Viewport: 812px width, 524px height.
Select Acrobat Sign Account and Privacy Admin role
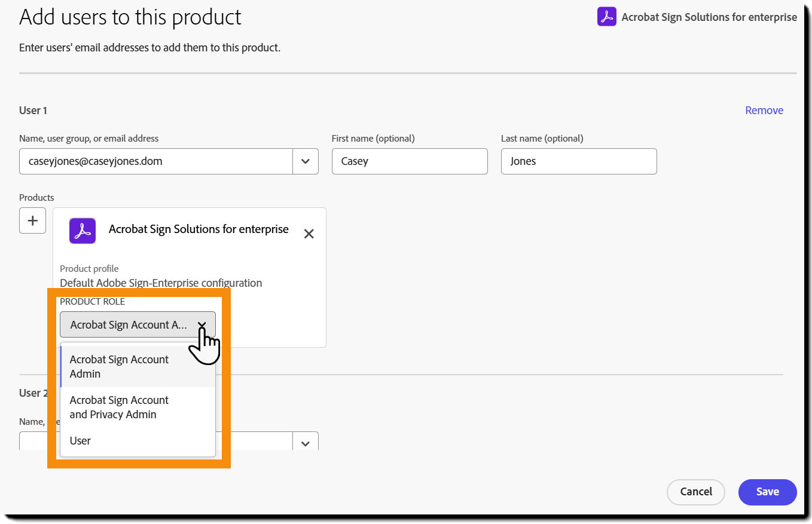(119, 407)
